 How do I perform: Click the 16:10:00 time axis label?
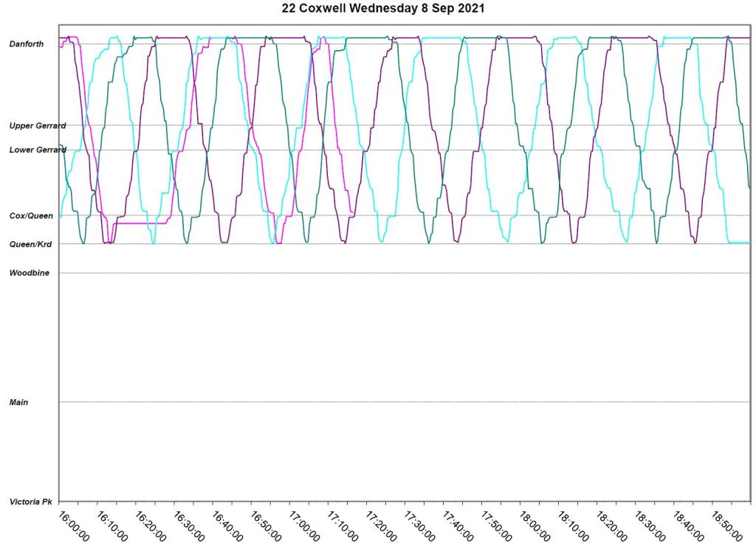click(x=112, y=525)
